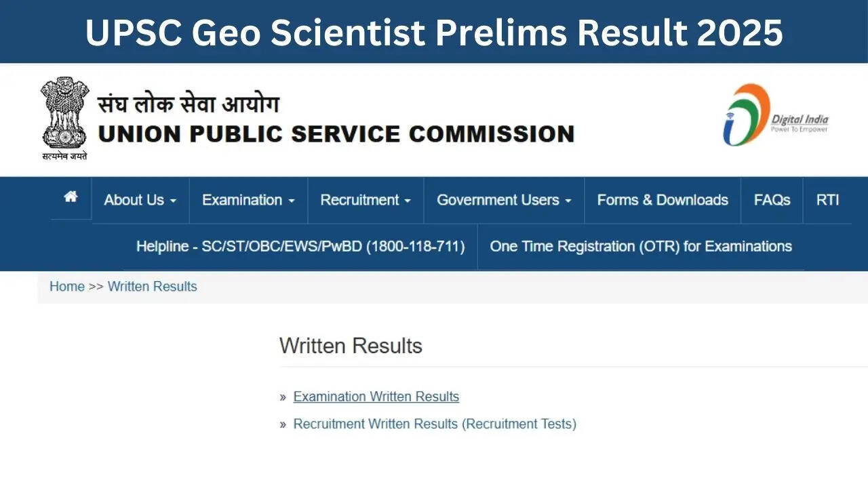This screenshot has height=488, width=868.
Task: Open the Examination dropdown menu
Action: click(x=248, y=200)
